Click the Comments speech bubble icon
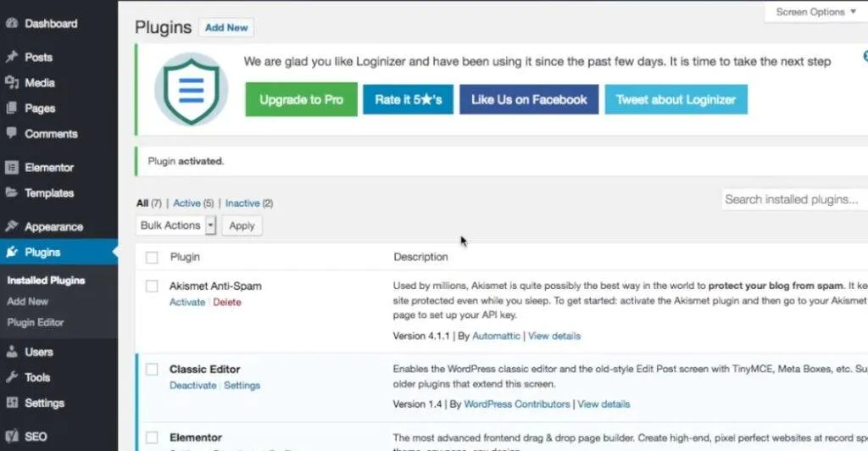 click(x=12, y=133)
